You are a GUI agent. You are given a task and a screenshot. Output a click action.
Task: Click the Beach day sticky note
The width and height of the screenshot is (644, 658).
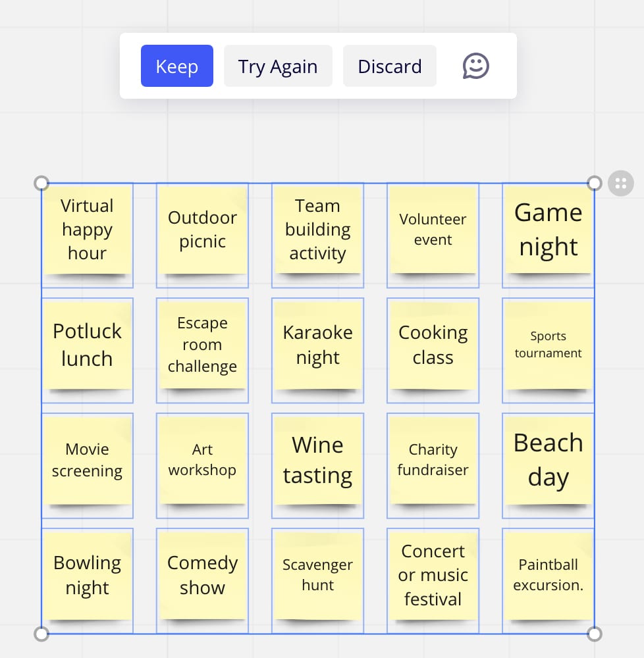548,460
